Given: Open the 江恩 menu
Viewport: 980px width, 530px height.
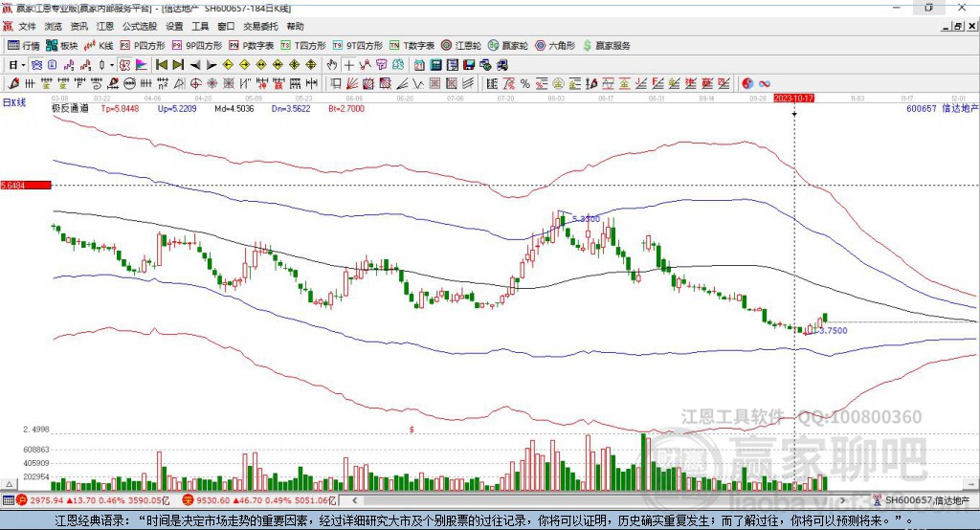Looking at the screenshot, I should pos(105,26).
